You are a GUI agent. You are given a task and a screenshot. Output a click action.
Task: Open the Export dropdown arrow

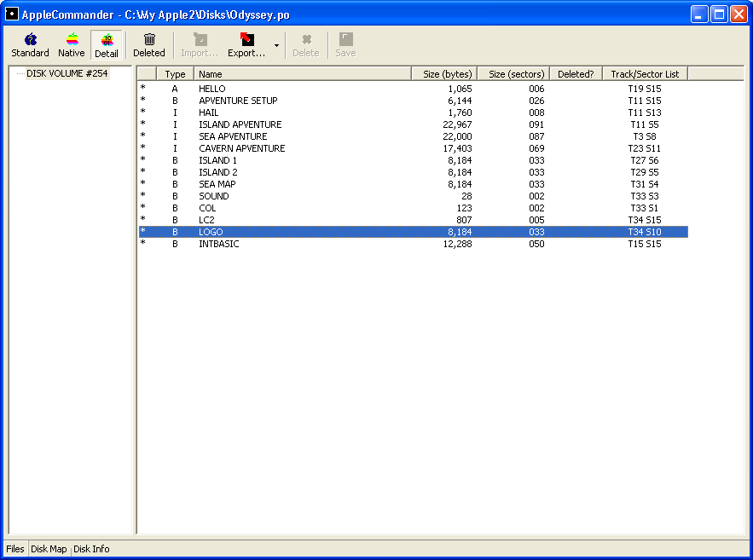pyautogui.click(x=276, y=46)
